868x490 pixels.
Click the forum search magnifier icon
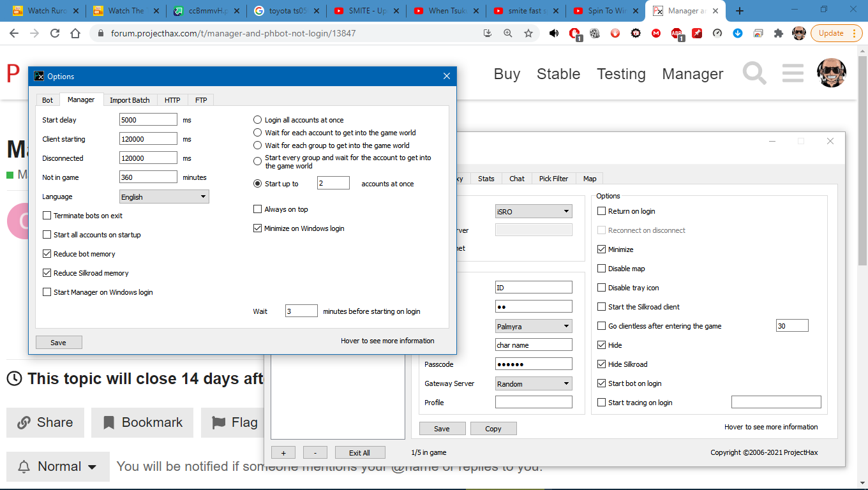754,74
